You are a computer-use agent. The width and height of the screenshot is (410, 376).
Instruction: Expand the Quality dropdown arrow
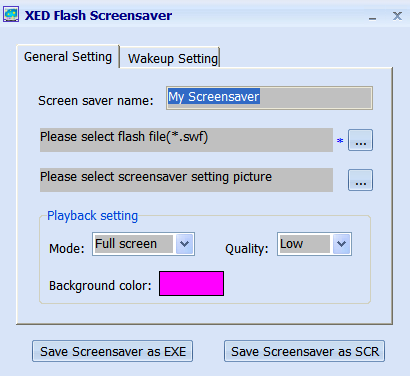pos(341,244)
